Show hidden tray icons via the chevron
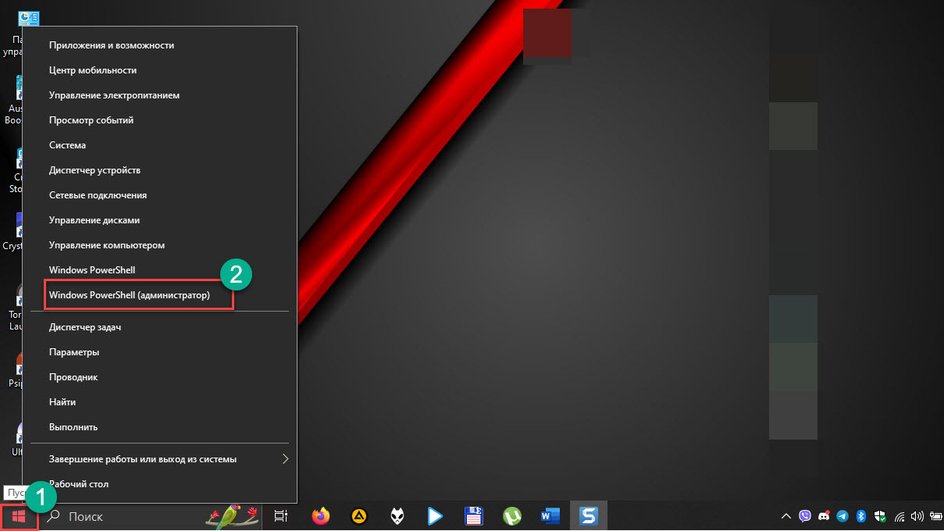The height and width of the screenshot is (531, 944). point(786,516)
